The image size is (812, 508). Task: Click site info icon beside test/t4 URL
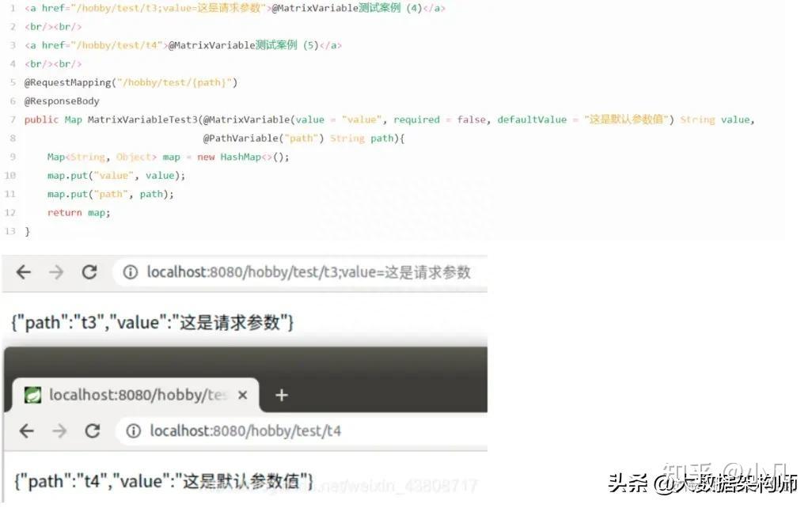coord(133,430)
